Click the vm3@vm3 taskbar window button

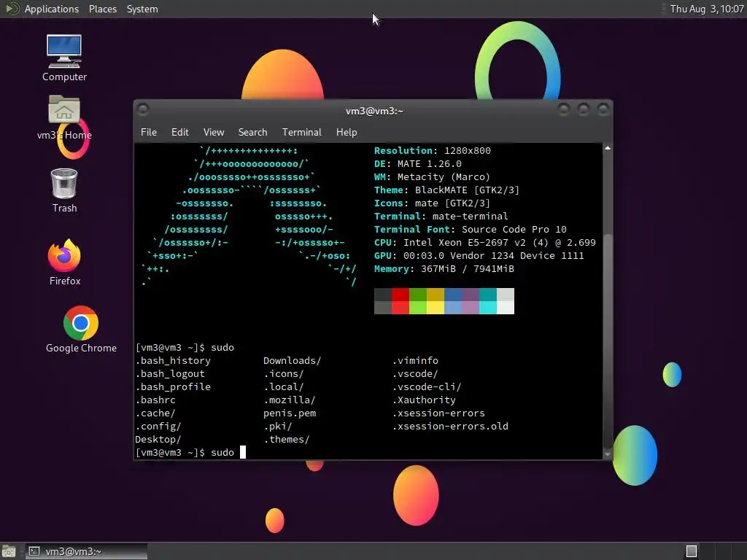(86, 551)
